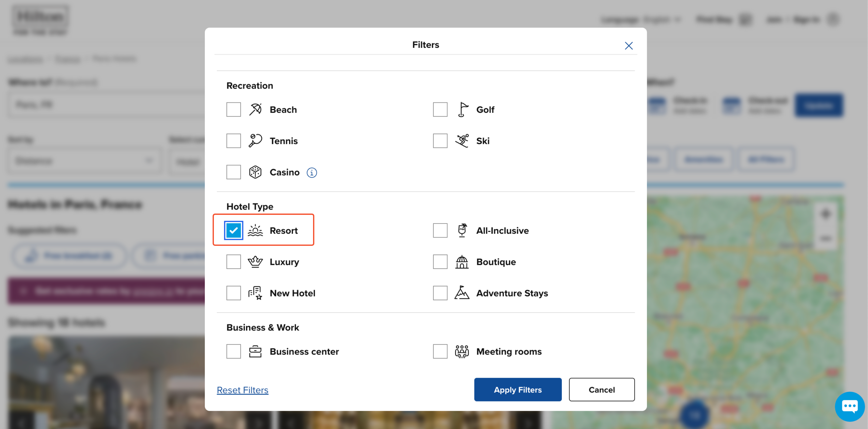Click the Adventure Stays mountain icon
Viewport: 868px width, 429px height.
(x=462, y=293)
